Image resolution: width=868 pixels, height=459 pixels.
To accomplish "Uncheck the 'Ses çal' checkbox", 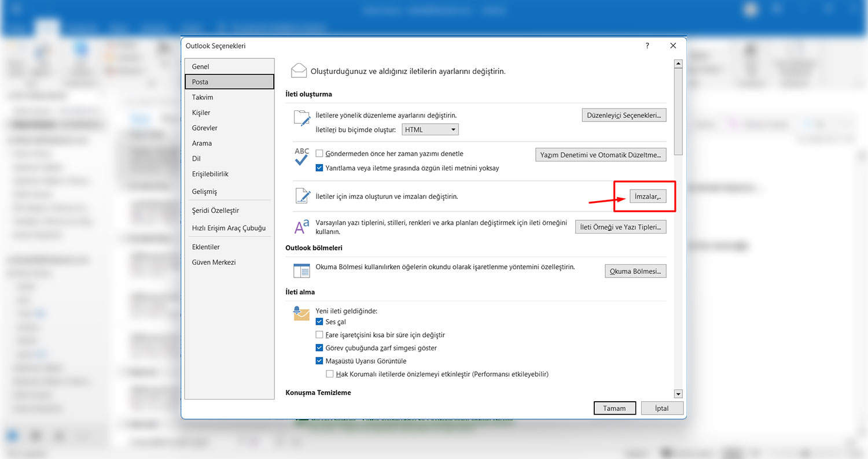I will 319,322.
